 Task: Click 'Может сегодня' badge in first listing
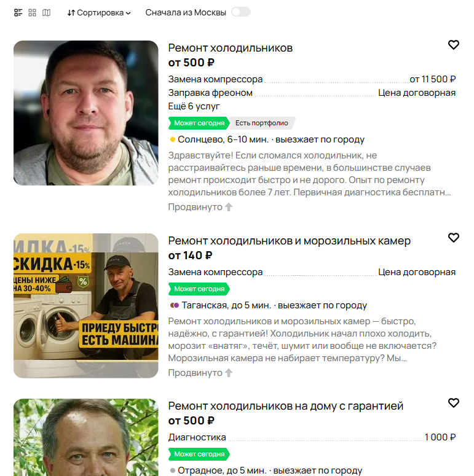click(199, 123)
